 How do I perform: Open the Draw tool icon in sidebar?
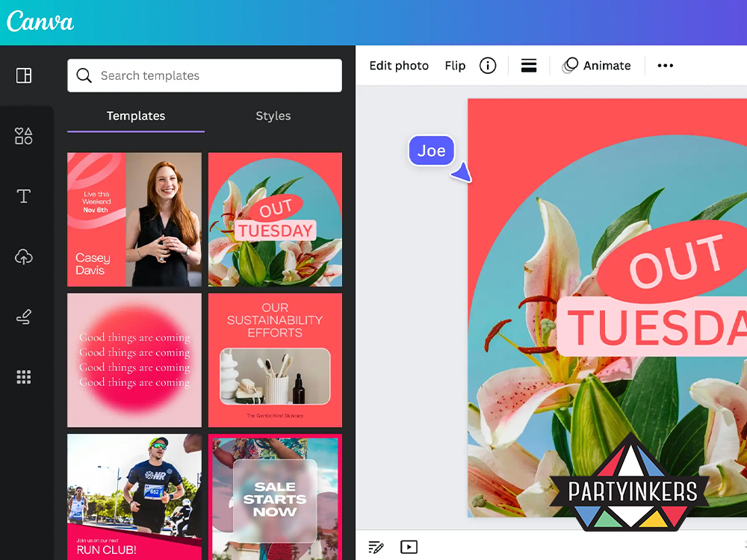24,317
